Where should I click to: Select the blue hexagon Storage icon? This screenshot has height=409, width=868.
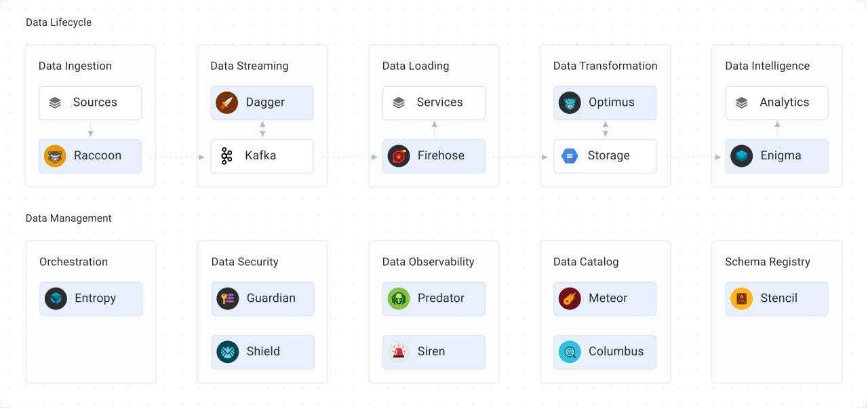570,156
